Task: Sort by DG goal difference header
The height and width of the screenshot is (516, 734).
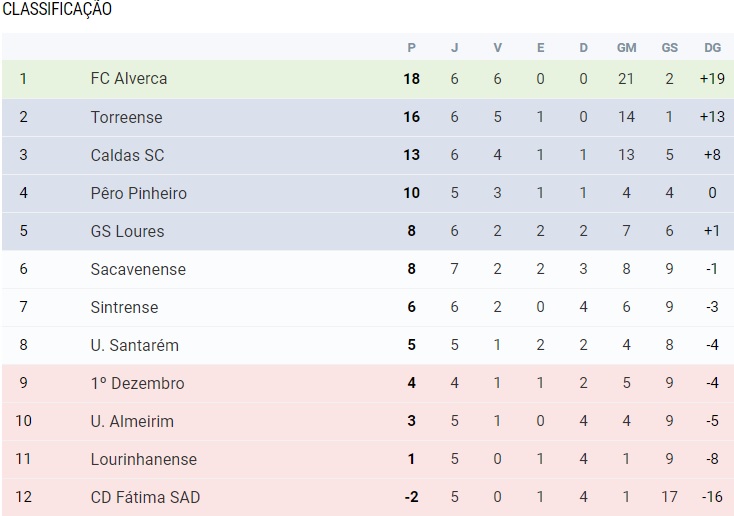Action: pos(712,47)
